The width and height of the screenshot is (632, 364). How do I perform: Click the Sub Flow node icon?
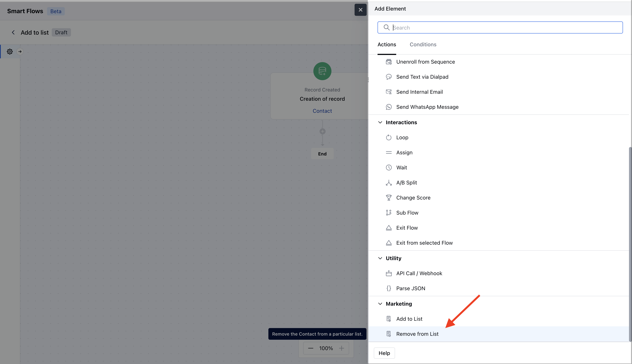coord(389,212)
